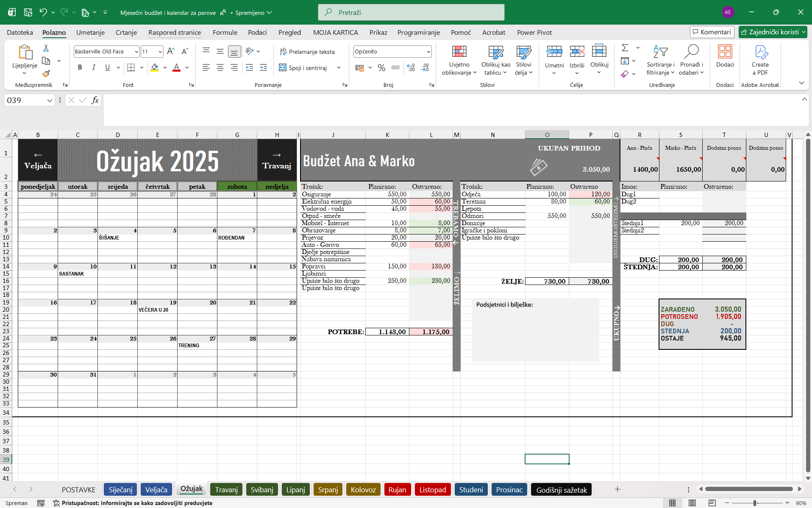Apply yellow fill color swatch

154,68
